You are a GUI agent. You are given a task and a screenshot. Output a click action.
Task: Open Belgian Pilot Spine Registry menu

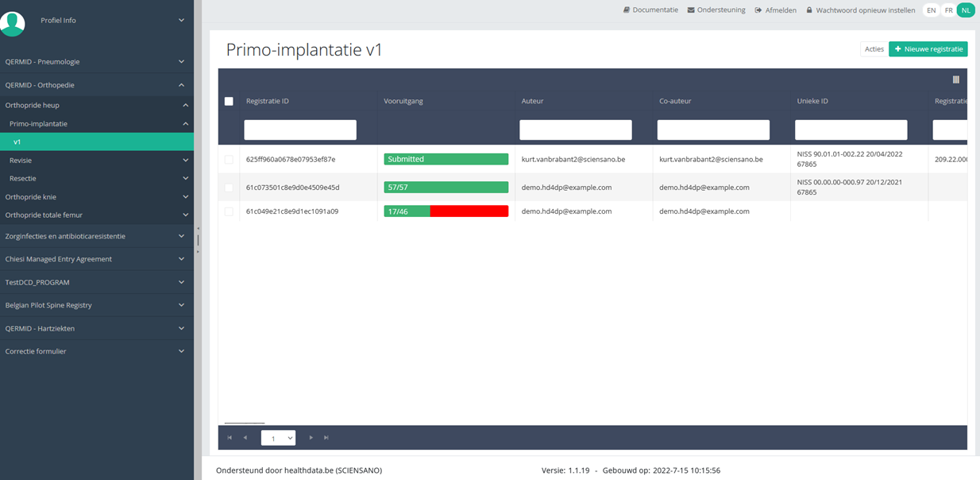[x=95, y=305]
